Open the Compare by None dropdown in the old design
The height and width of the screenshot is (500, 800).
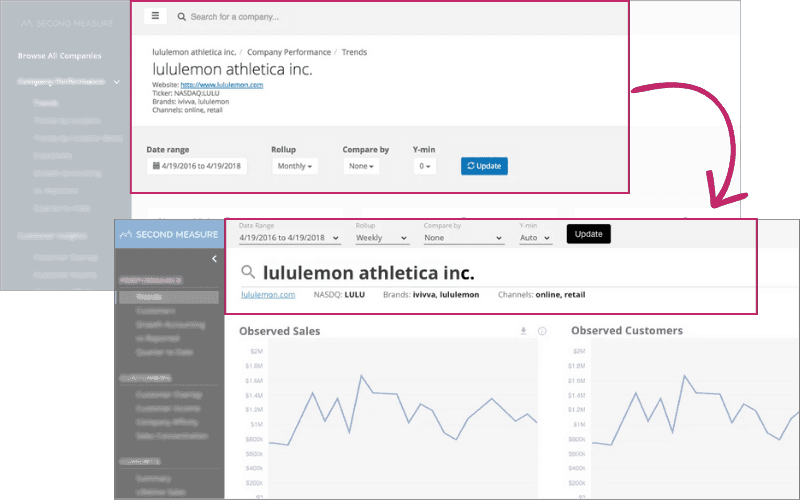[361, 166]
